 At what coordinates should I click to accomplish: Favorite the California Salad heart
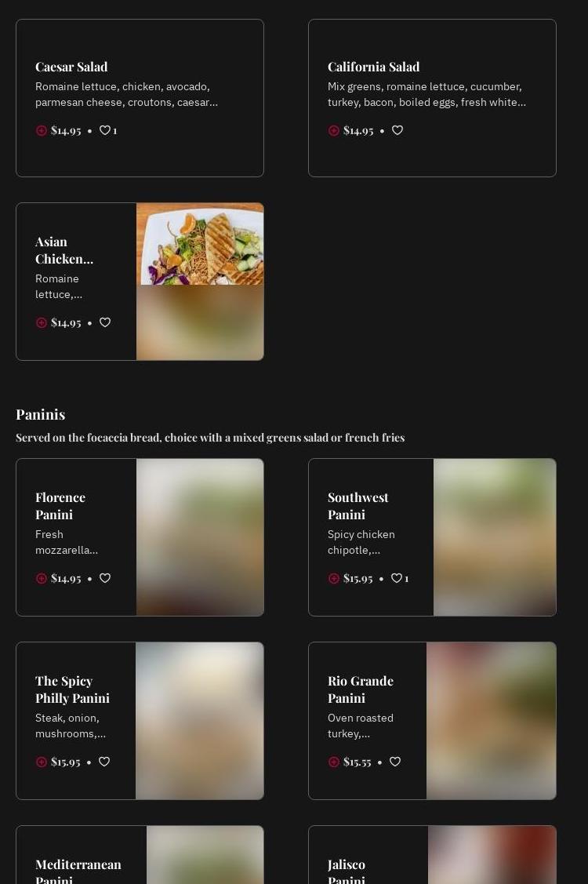coord(397,130)
